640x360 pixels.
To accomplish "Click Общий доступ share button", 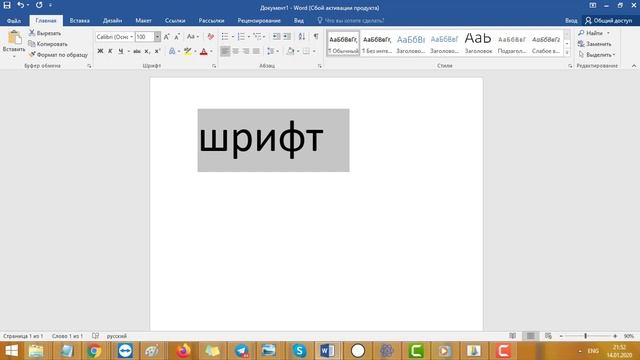I will coord(609,20).
